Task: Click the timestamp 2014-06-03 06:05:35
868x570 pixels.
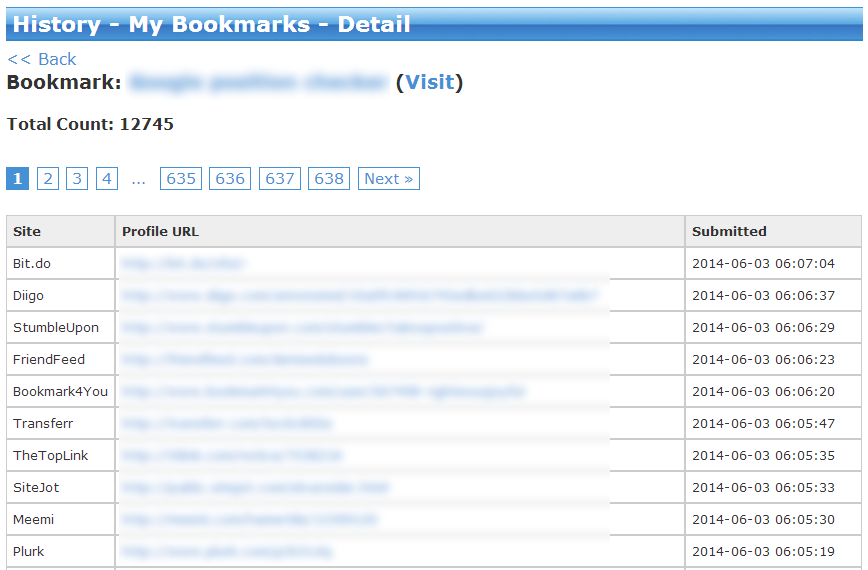Action: pos(763,455)
